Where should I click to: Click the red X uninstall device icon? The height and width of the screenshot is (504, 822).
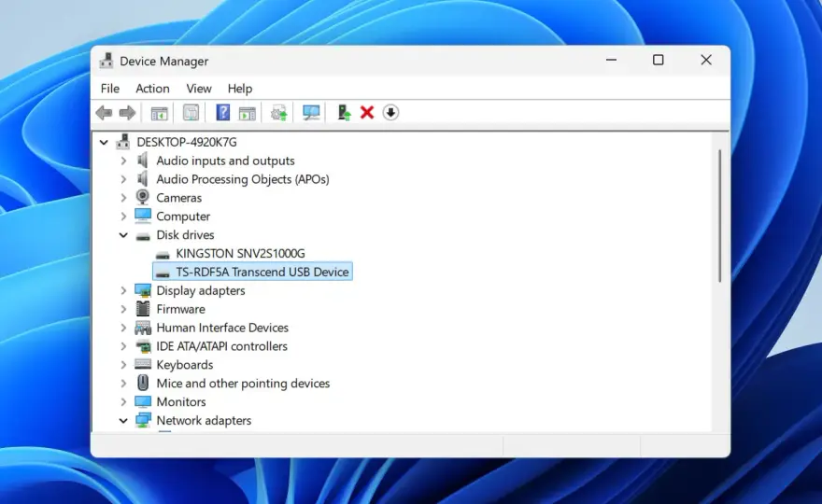tap(367, 112)
